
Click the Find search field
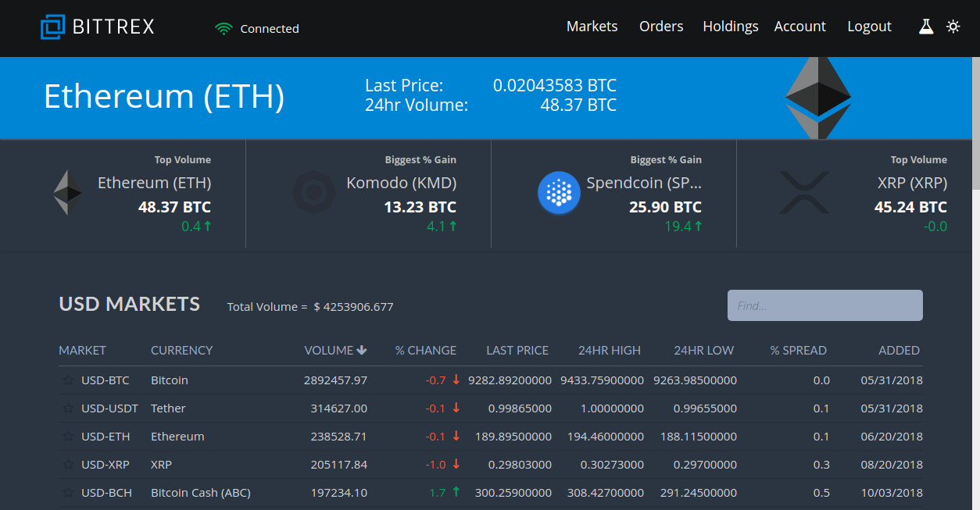pyautogui.click(x=825, y=305)
